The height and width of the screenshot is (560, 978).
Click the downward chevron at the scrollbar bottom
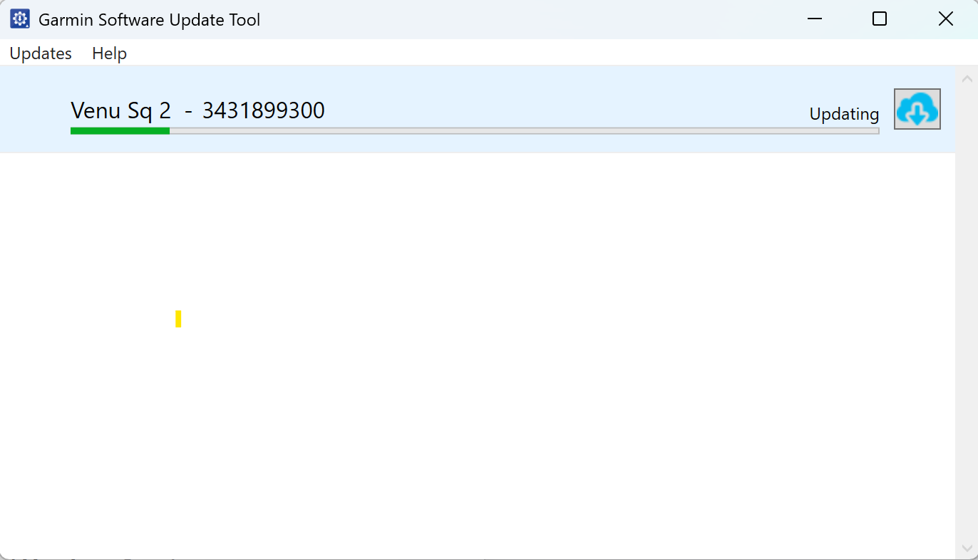pyautogui.click(x=967, y=546)
